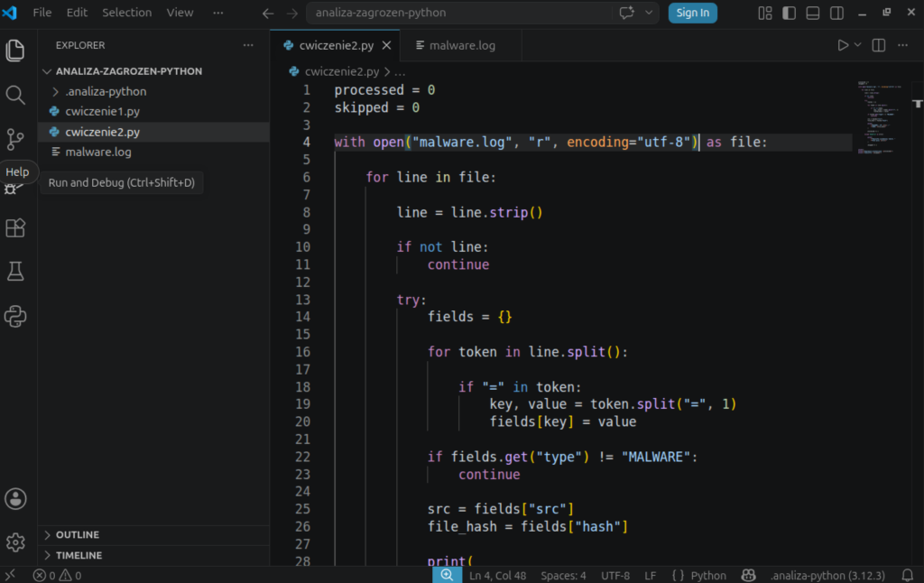The width and height of the screenshot is (924, 583).
Task: Open remote window indicator in status bar
Action: [10, 576]
